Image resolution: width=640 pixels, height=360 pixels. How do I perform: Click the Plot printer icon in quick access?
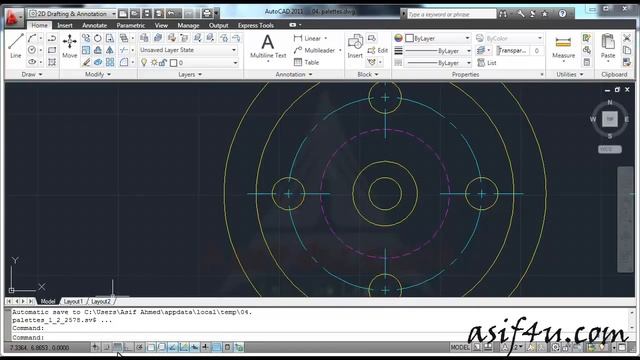[207, 13]
